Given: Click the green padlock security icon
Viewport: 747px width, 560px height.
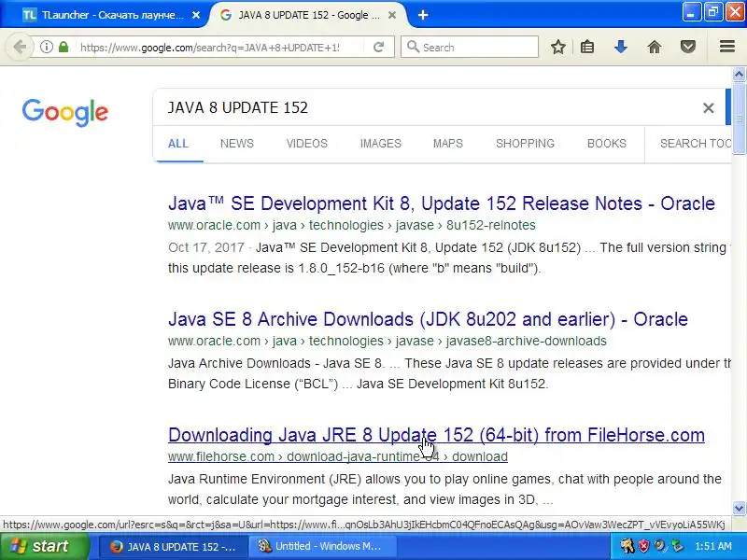Looking at the screenshot, I should [x=63, y=47].
